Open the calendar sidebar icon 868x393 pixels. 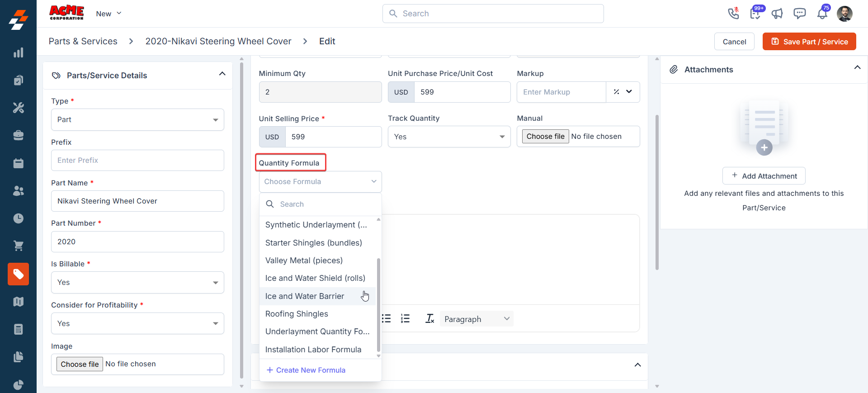(x=18, y=163)
